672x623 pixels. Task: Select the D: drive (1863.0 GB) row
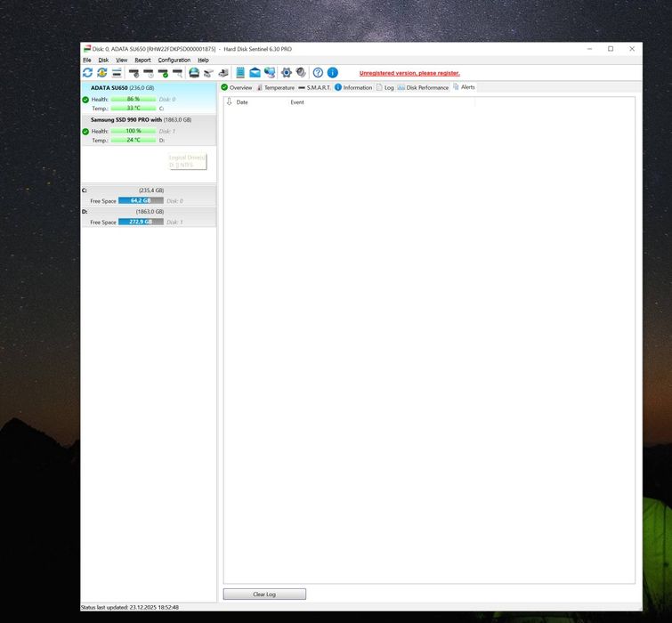149,217
